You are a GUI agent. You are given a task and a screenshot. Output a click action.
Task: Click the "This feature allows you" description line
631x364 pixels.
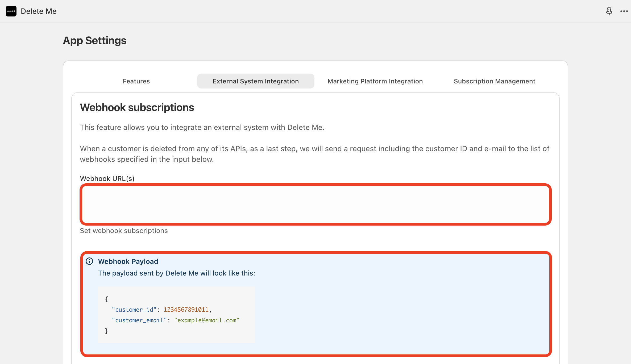[202, 127]
